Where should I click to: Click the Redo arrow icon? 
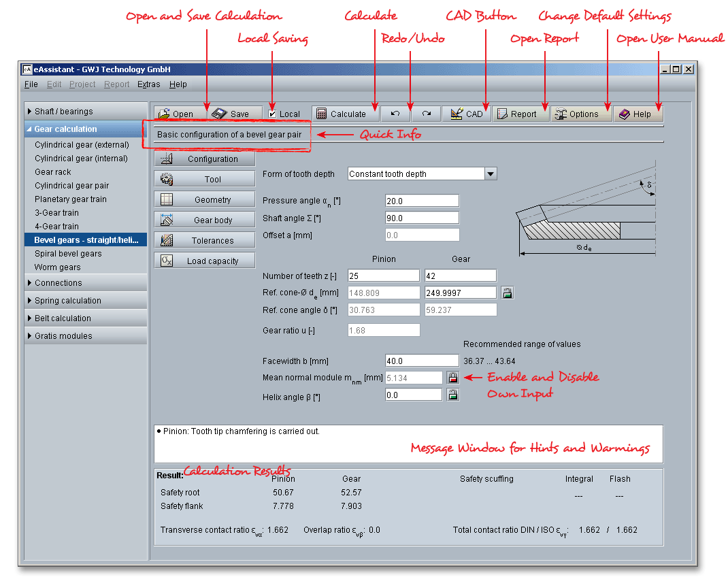point(426,114)
